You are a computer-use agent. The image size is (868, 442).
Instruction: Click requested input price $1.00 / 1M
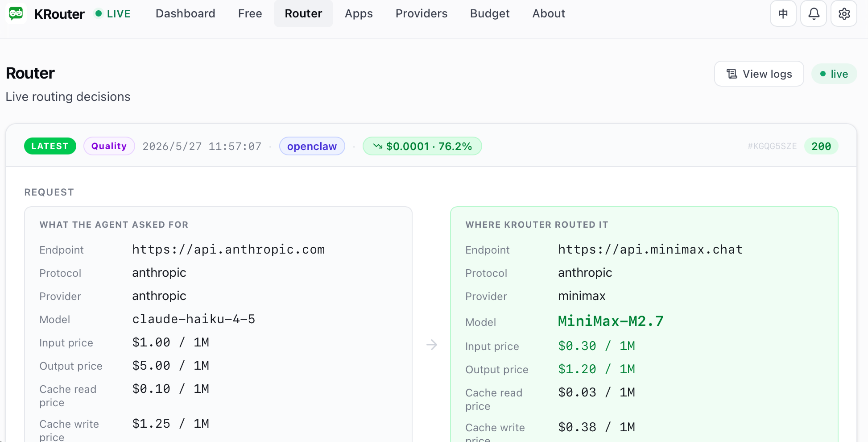tap(170, 342)
